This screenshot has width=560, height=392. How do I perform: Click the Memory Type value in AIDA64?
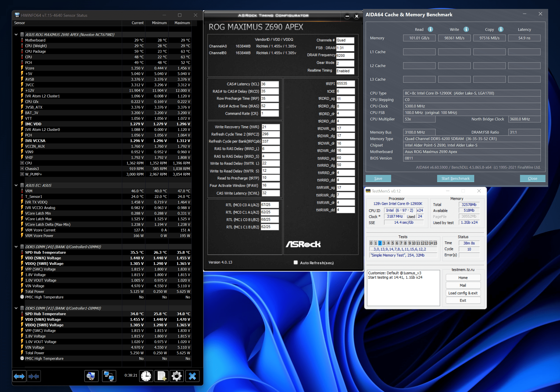click(x=472, y=138)
